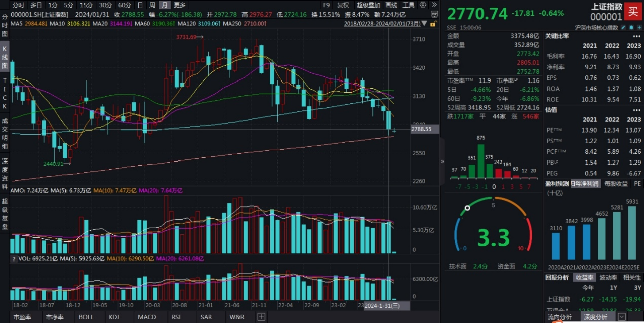Click the pencil edit icon beside 沪深市场核心指数
This screenshot has height=323, width=644.
[624, 27]
